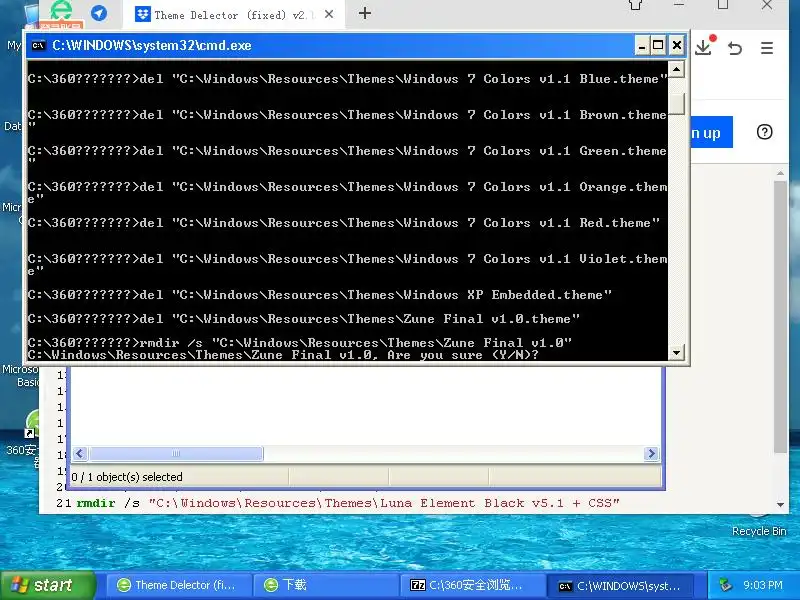Viewport: 800px width, 600px height.
Task: Switch to Theme Delector taskbar button
Action: 180,585
